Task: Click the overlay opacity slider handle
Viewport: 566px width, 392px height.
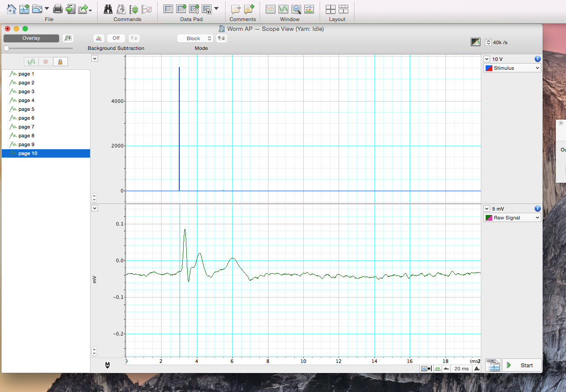Action: click(x=6, y=48)
